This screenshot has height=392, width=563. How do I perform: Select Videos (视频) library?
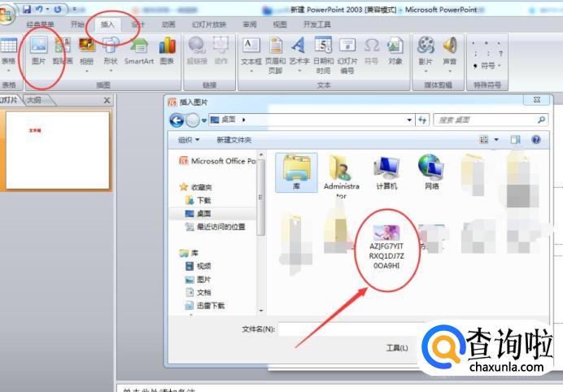[198, 266]
